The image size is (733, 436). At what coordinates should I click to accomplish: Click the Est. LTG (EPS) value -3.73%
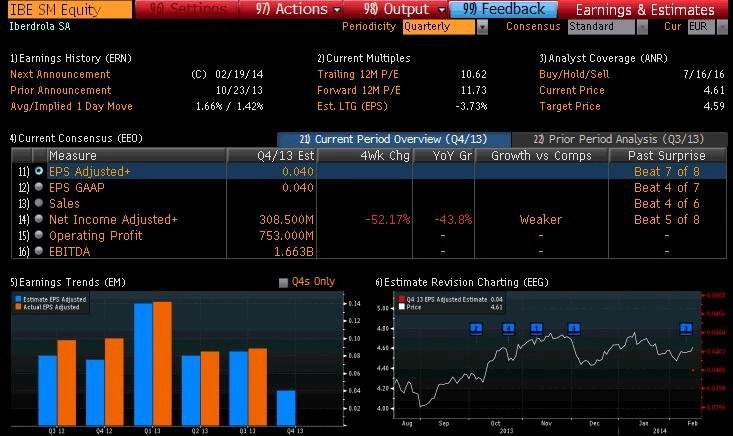pyautogui.click(x=471, y=106)
